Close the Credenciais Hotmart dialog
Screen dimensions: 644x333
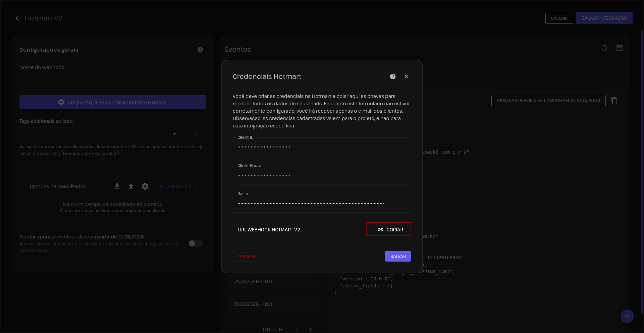(406, 76)
